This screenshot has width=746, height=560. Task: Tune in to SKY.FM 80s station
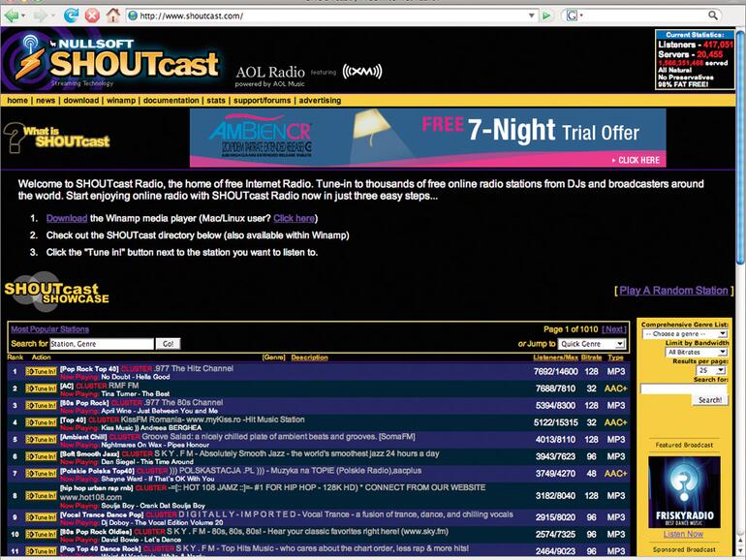click(x=41, y=534)
